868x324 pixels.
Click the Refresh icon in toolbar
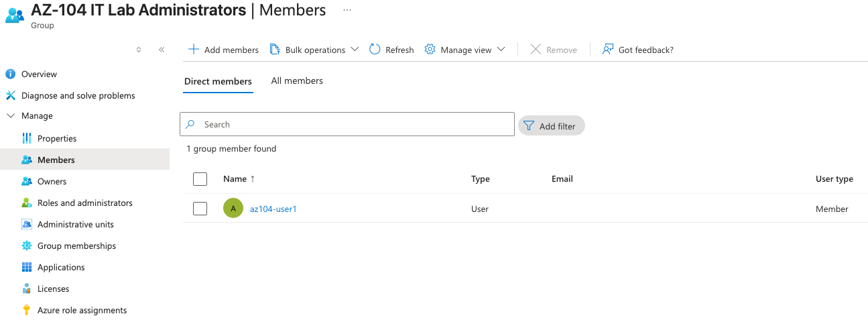click(375, 50)
